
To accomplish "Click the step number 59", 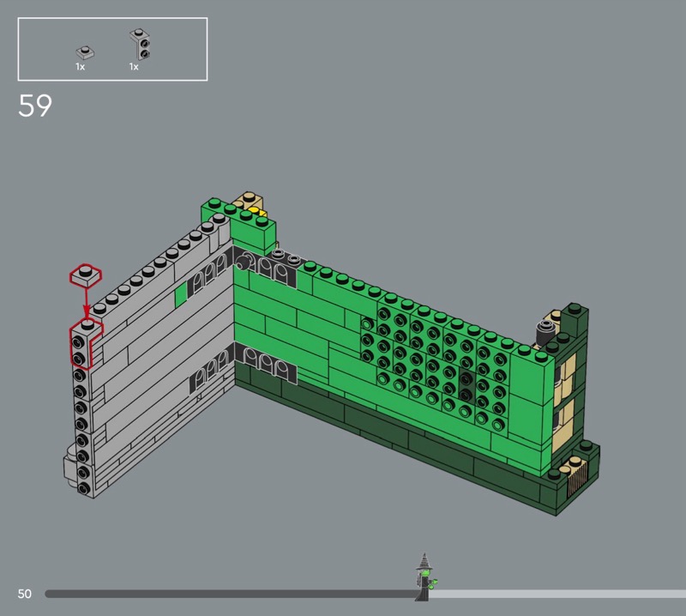I will pos(35,106).
